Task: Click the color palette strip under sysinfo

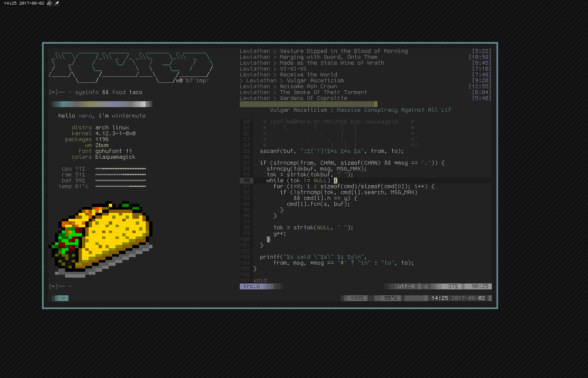Action: tap(102, 104)
